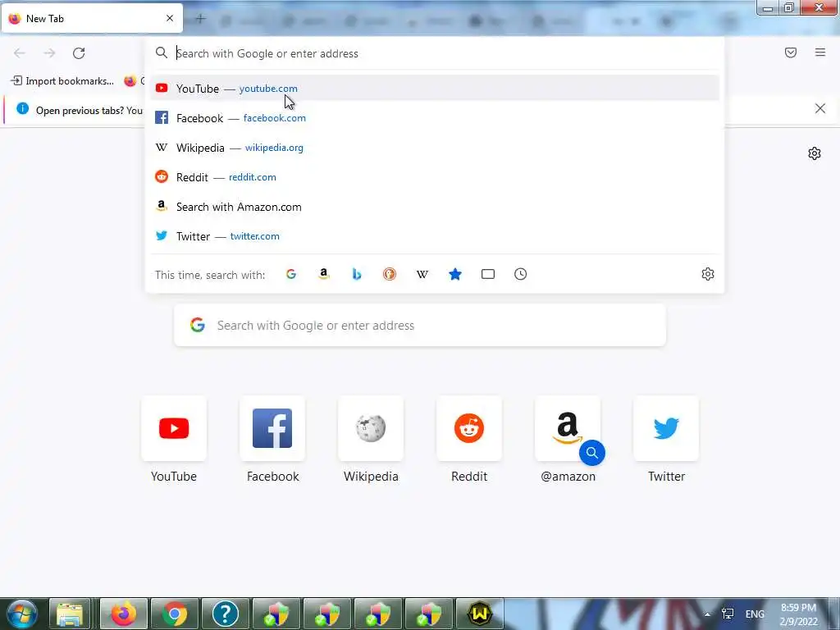Open new tab with plus icon
This screenshot has width=840, height=630.
200,19
